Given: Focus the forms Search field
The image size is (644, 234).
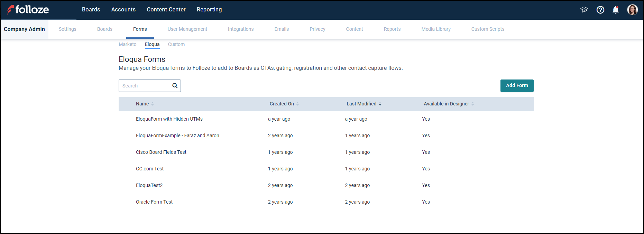Looking at the screenshot, I should pyautogui.click(x=145, y=86).
